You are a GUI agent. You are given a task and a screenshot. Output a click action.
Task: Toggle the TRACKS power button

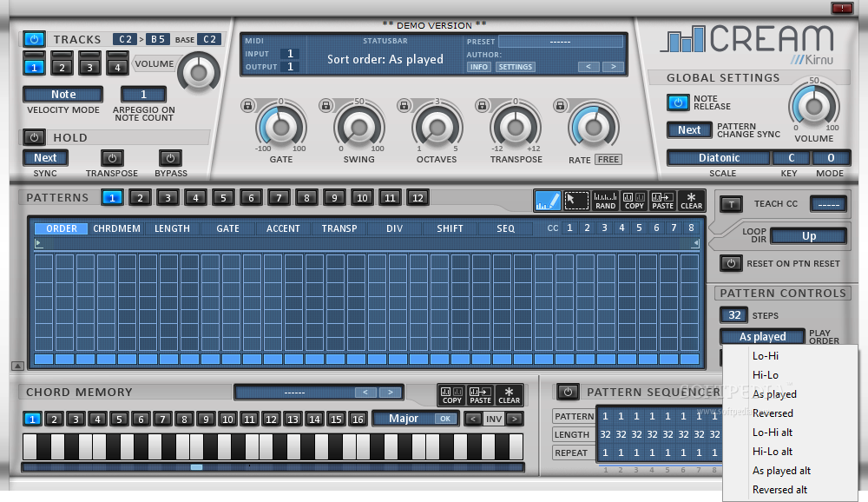point(35,39)
